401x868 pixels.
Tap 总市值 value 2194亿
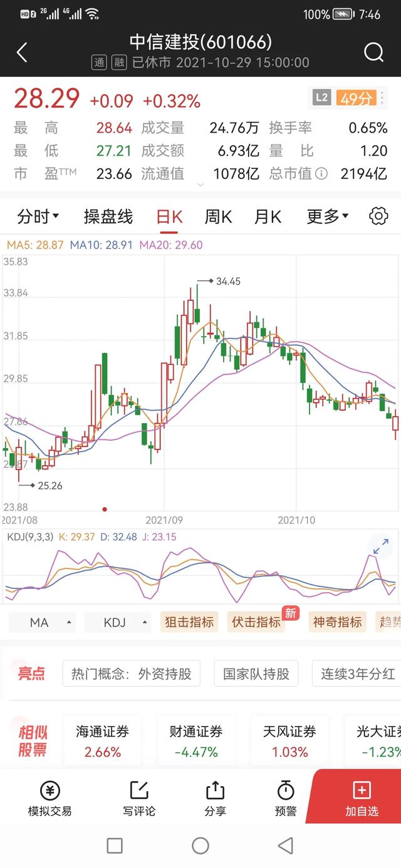pyautogui.click(x=363, y=174)
